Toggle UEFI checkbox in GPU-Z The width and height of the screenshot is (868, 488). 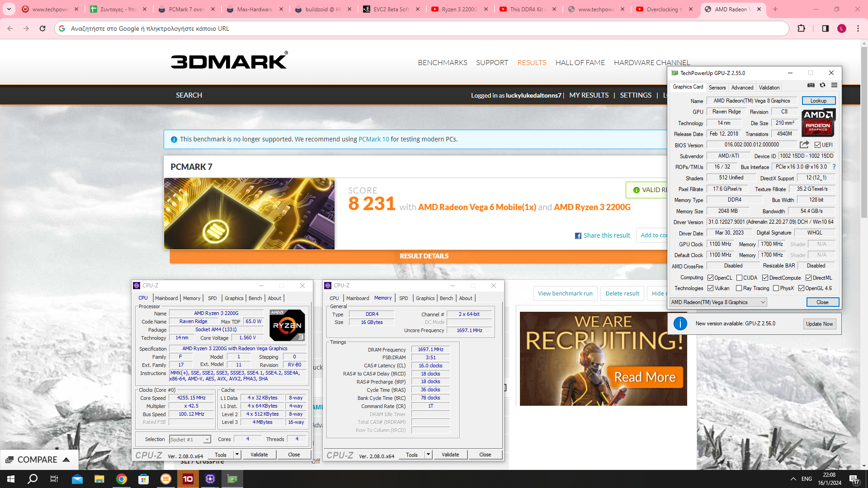817,145
